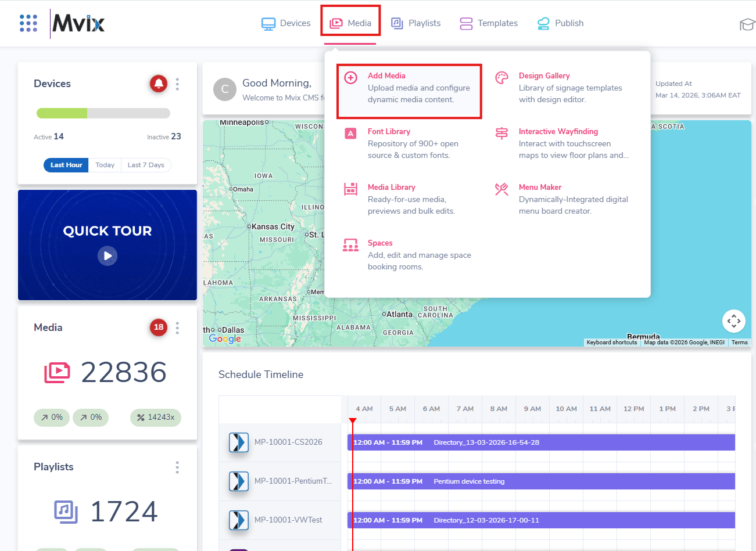Select Add Media menu entry
The width and height of the screenshot is (756, 551).
click(x=409, y=91)
